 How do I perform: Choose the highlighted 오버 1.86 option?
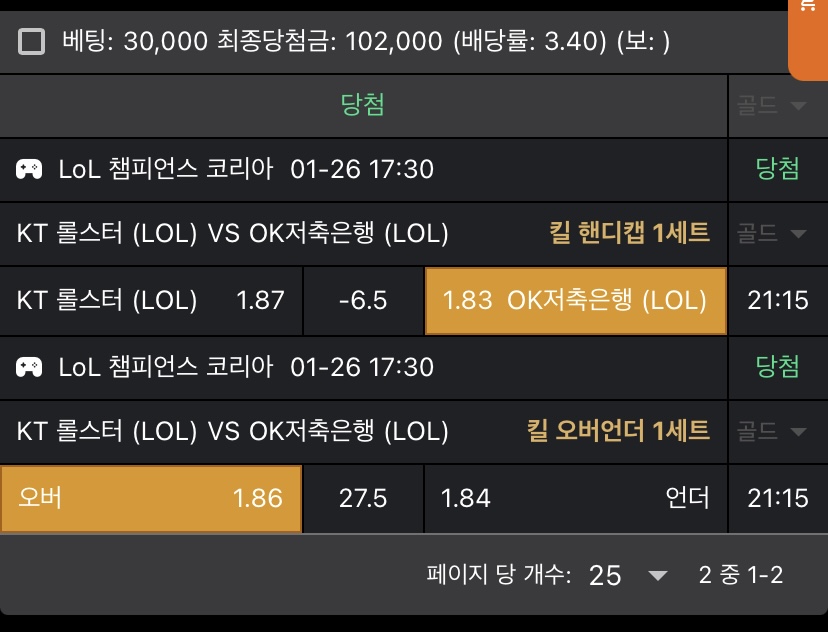[151, 498]
